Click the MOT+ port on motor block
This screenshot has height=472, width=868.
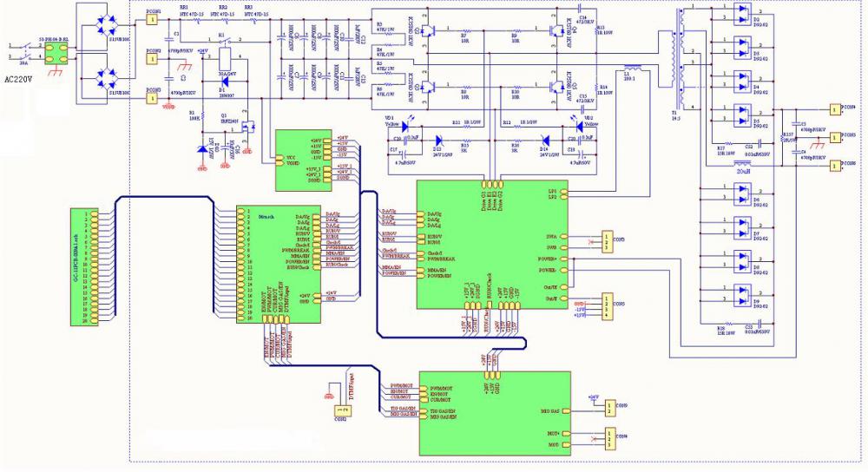tap(566, 434)
